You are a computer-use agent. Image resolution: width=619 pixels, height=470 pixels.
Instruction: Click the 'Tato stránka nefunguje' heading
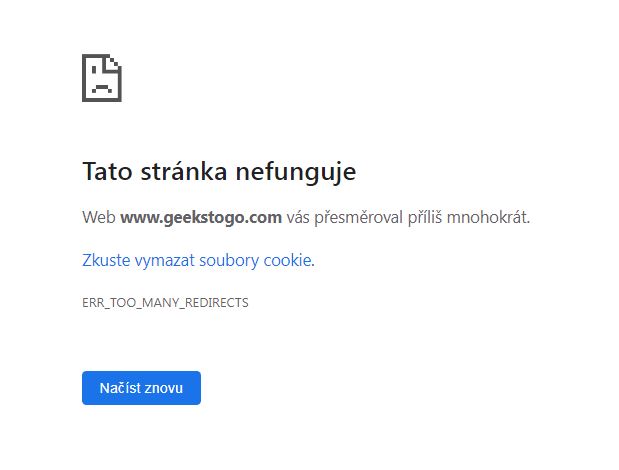click(x=219, y=172)
